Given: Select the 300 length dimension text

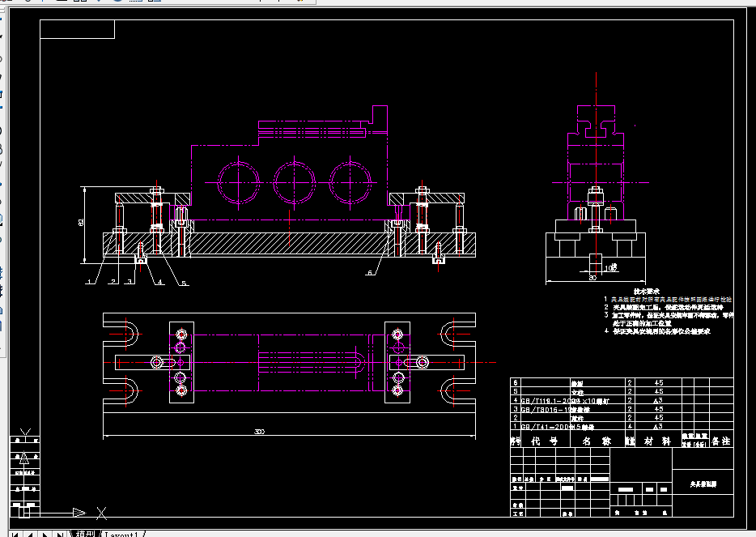Looking at the screenshot, I should click(259, 432).
